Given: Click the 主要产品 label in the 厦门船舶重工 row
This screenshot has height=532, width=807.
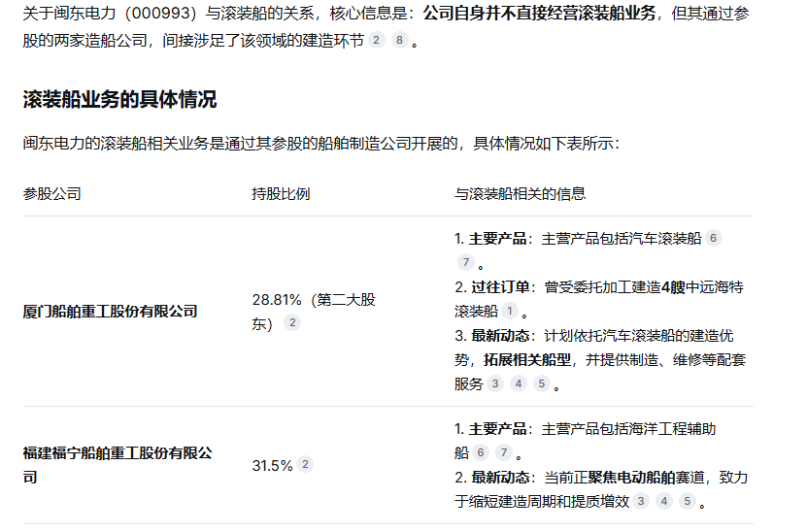Looking at the screenshot, I should pyautogui.click(x=497, y=239).
